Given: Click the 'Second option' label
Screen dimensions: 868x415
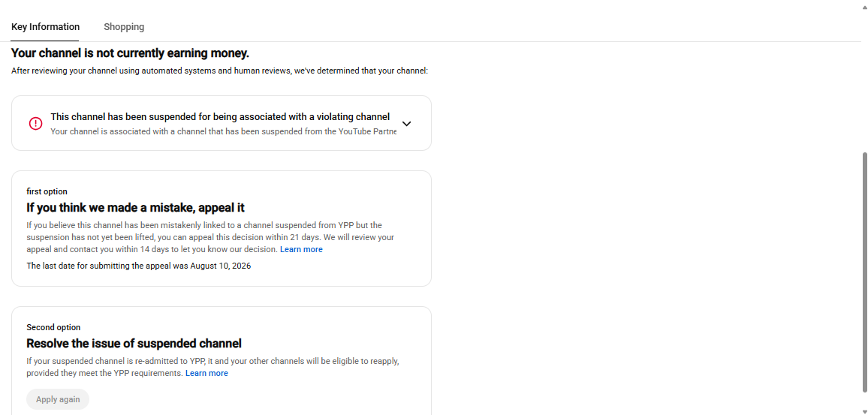Looking at the screenshot, I should [53, 328].
